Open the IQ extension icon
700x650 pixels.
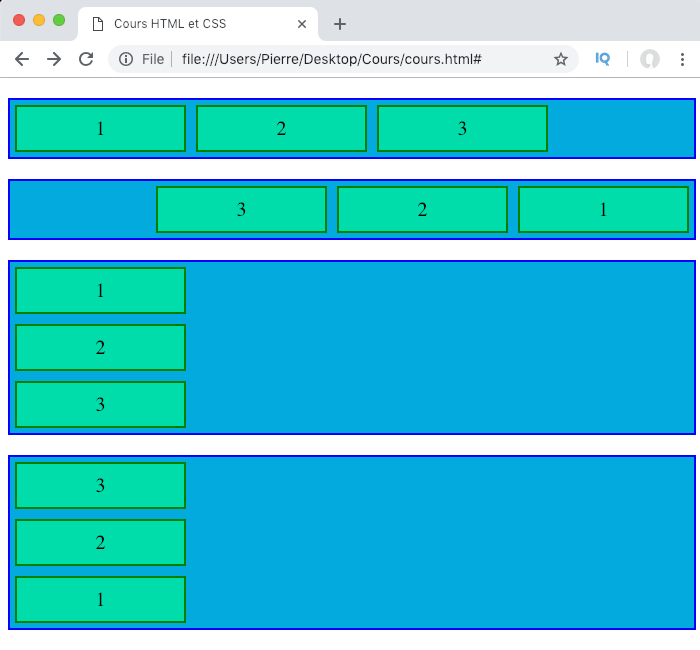click(x=602, y=59)
